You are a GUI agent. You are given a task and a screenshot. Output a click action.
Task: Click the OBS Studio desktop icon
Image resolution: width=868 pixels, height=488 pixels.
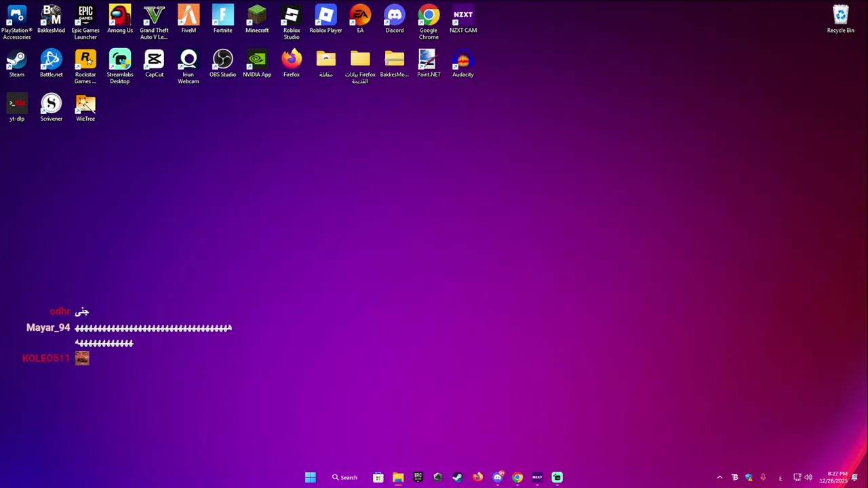click(222, 64)
